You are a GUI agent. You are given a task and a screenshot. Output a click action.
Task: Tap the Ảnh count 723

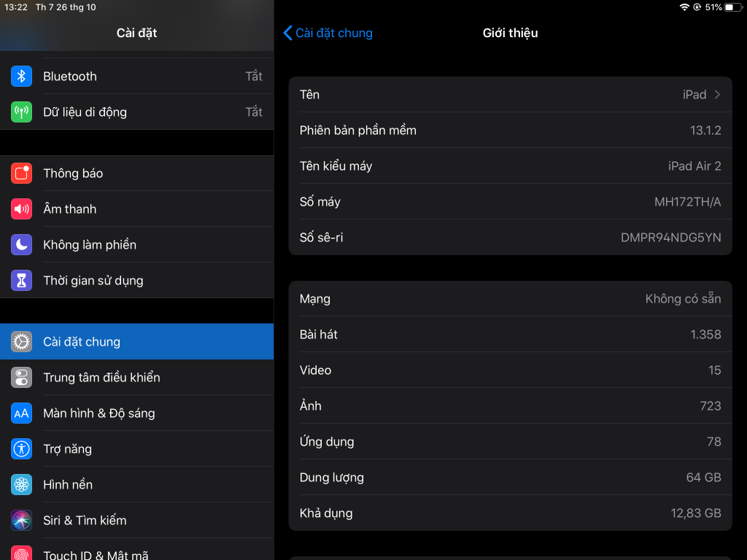[x=711, y=405]
